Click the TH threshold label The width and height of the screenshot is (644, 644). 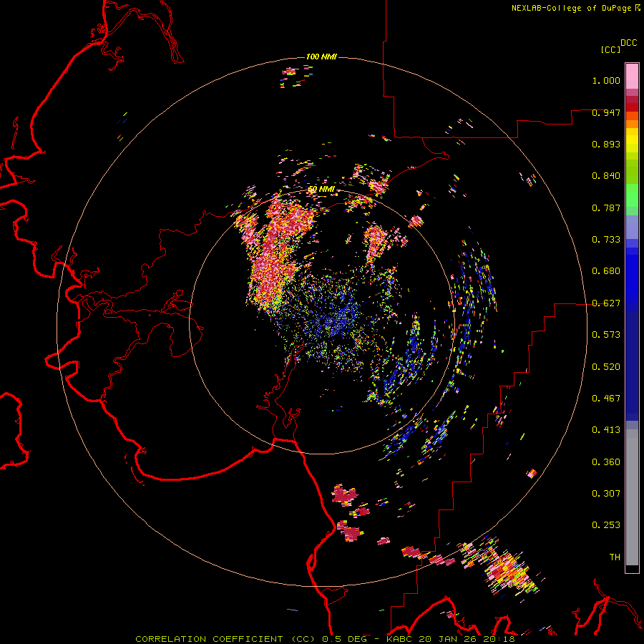615,557
